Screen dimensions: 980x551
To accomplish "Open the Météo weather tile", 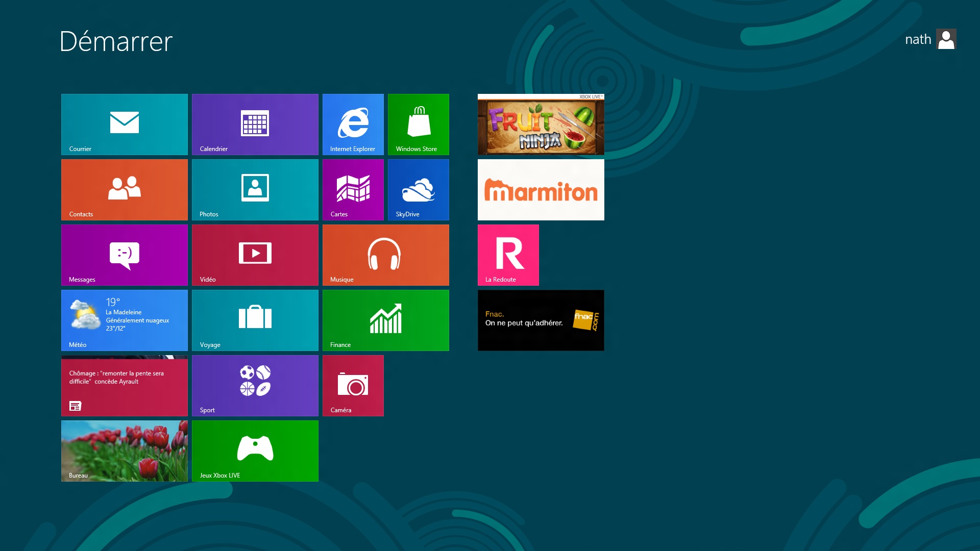I will point(125,320).
